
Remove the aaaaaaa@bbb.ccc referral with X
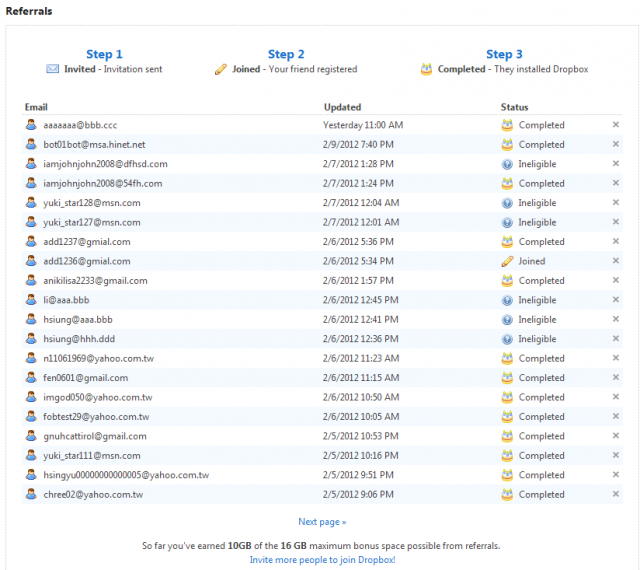[616, 125]
